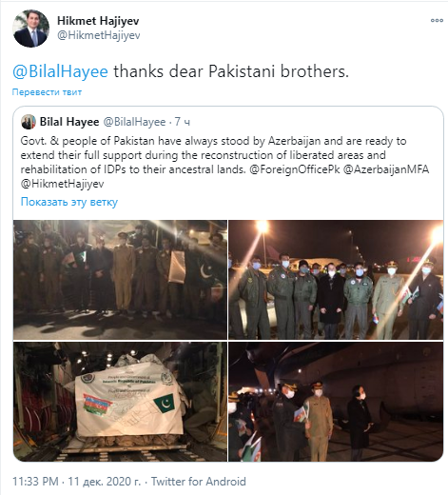Click the '11:33 PM · 11 дек. 2020 г.' timestamp
The image size is (448, 495).
click(76, 482)
